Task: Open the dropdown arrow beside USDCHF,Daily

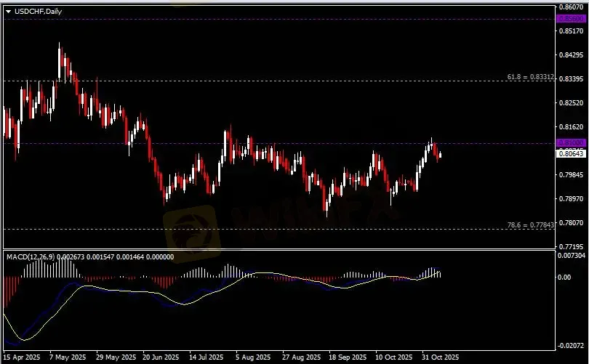Action: click(x=8, y=12)
